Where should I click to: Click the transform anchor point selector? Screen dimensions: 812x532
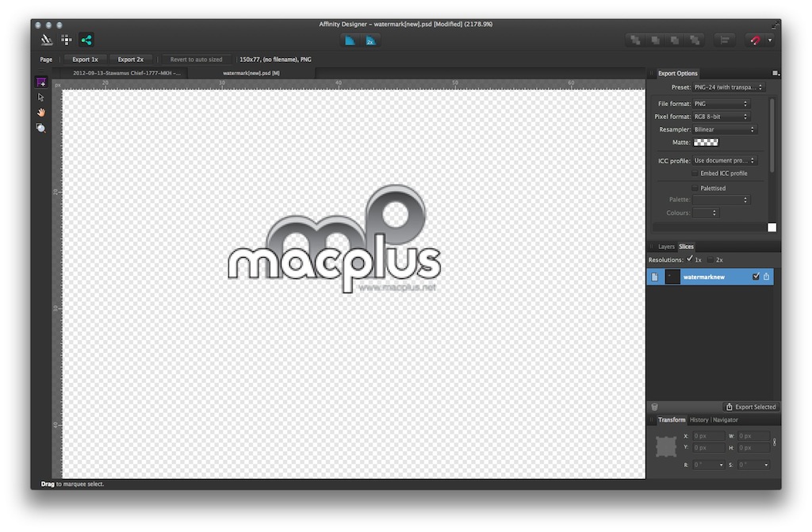pos(666,446)
